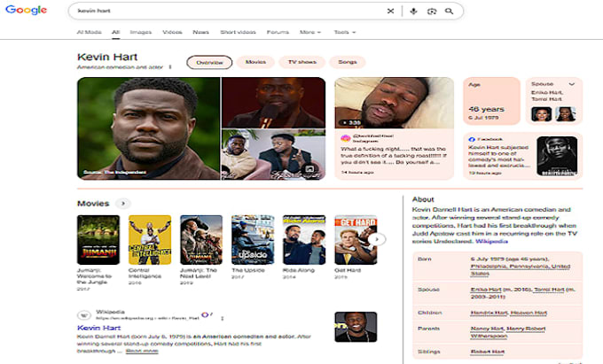Click the Google logo
This screenshot has height=364, width=603.
click(x=26, y=10)
